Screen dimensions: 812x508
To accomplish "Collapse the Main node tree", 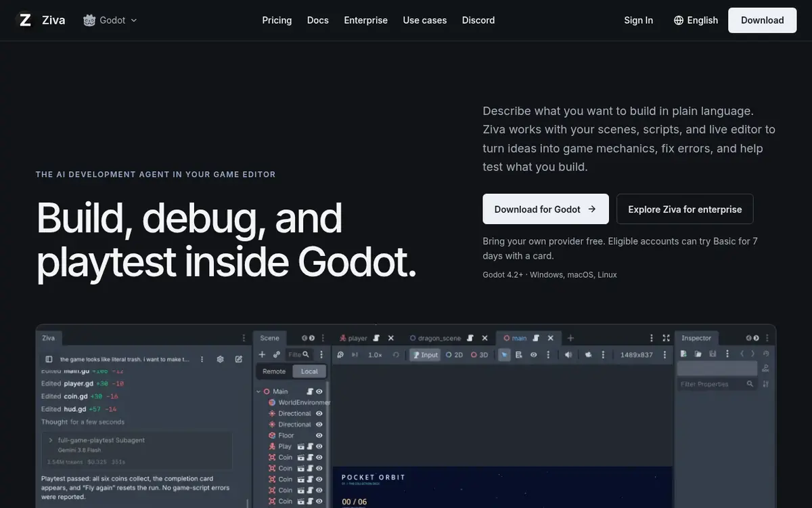I will [x=258, y=391].
